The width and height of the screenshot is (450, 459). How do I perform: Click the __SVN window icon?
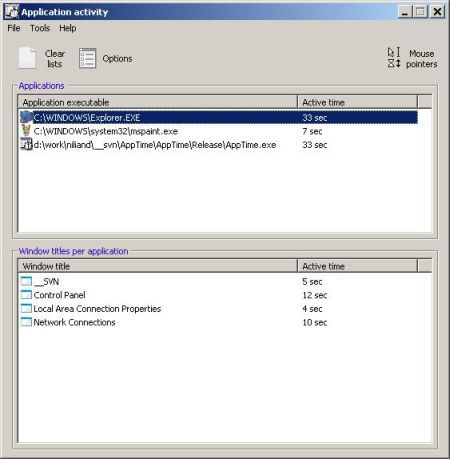point(26,281)
